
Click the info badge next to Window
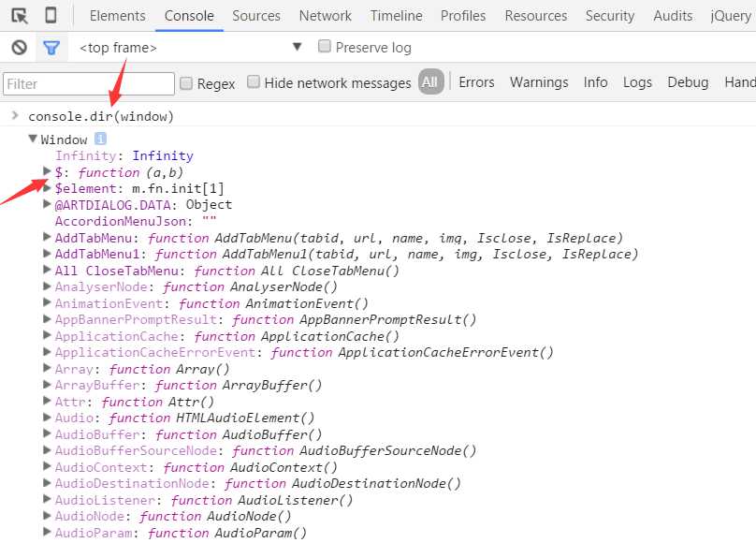[x=100, y=139]
